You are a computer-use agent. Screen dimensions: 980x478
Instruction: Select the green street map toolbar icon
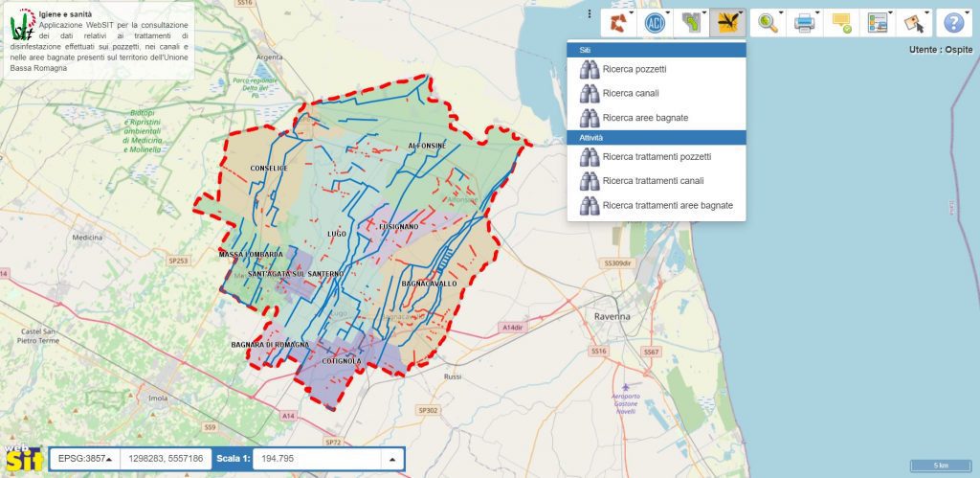[x=689, y=22]
